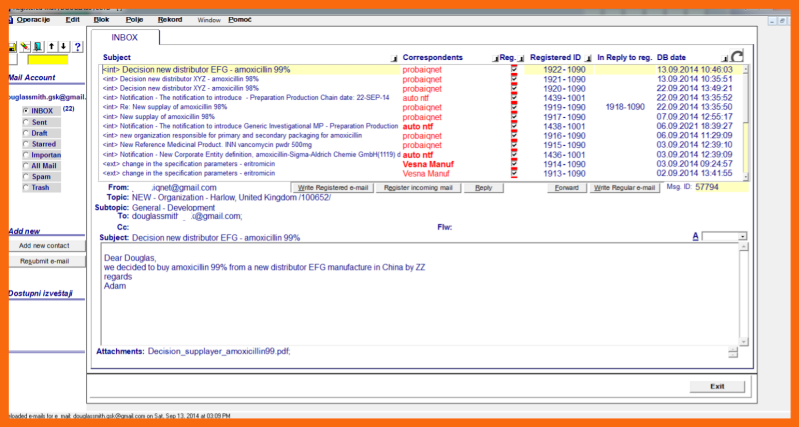Select the Draft folder radio button
Image resolution: width=799 pixels, height=427 pixels.
coord(25,133)
